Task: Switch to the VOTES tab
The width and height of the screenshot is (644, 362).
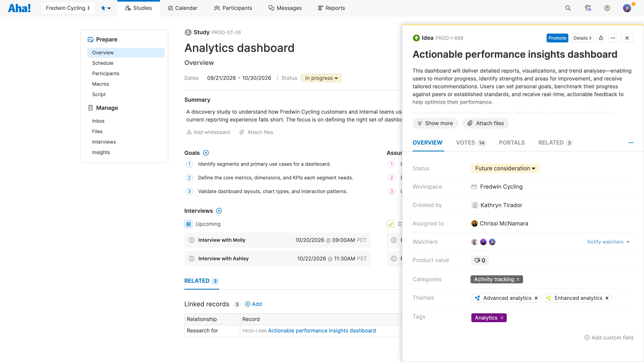Action: click(x=471, y=143)
